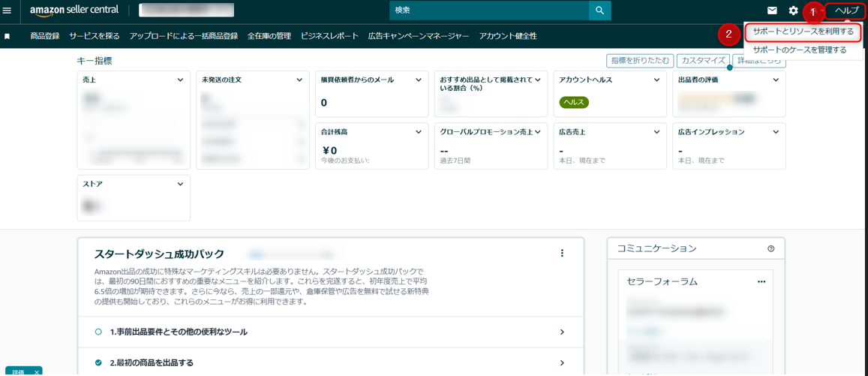Click the ¥0 合計残高 value
Screen dimensions: 868x376
(329, 150)
